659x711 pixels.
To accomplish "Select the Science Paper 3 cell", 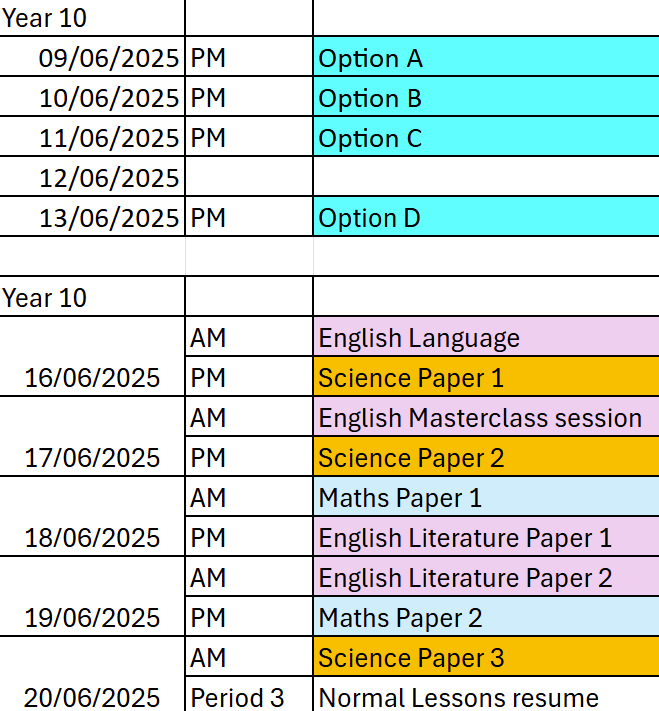I will point(486,656).
